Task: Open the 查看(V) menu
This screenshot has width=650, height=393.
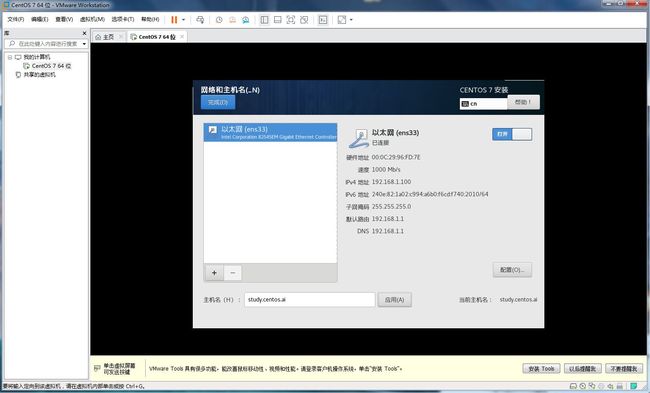Action: point(64,19)
